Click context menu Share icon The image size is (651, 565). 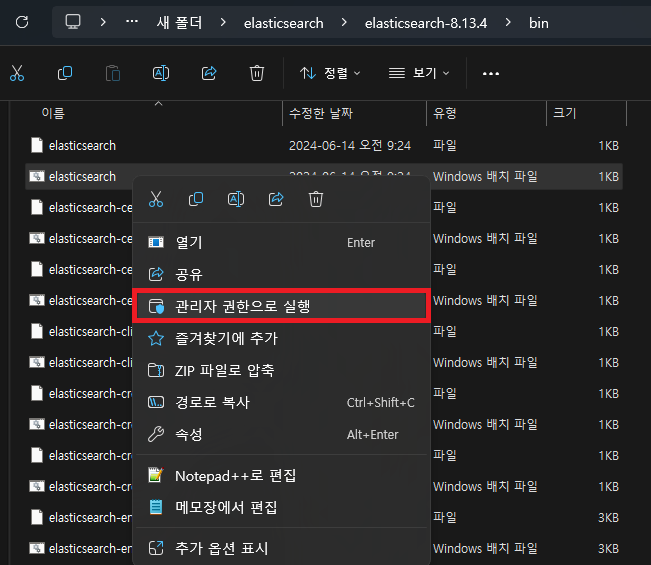click(276, 199)
